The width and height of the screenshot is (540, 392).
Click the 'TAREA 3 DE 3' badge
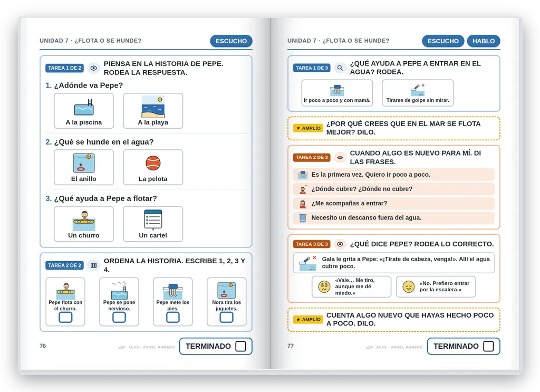point(312,244)
